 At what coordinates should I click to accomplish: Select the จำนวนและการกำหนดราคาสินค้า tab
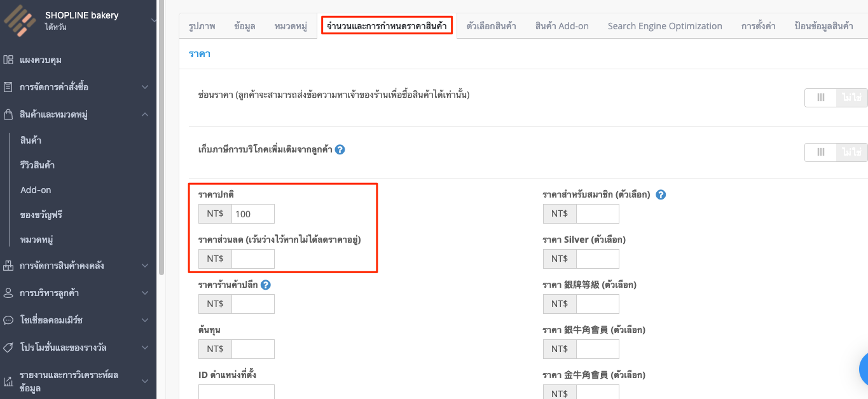pyautogui.click(x=387, y=26)
